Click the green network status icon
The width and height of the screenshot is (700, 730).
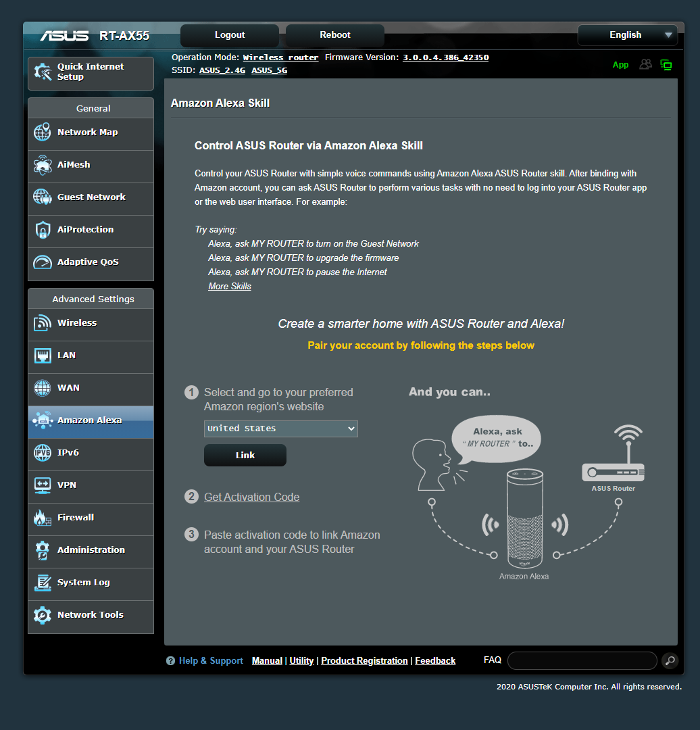(666, 65)
